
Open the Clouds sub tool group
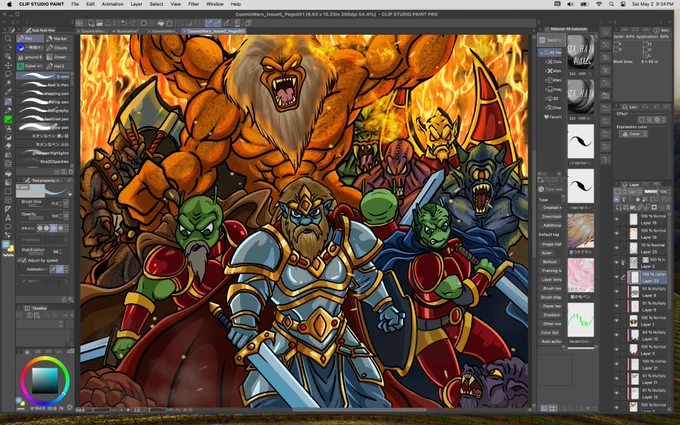[57, 48]
